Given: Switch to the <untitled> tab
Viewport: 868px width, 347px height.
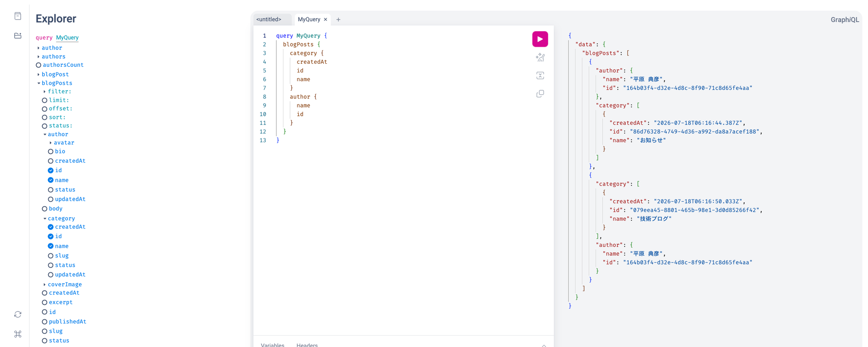Looking at the screenshot, I should pos(269,20).
